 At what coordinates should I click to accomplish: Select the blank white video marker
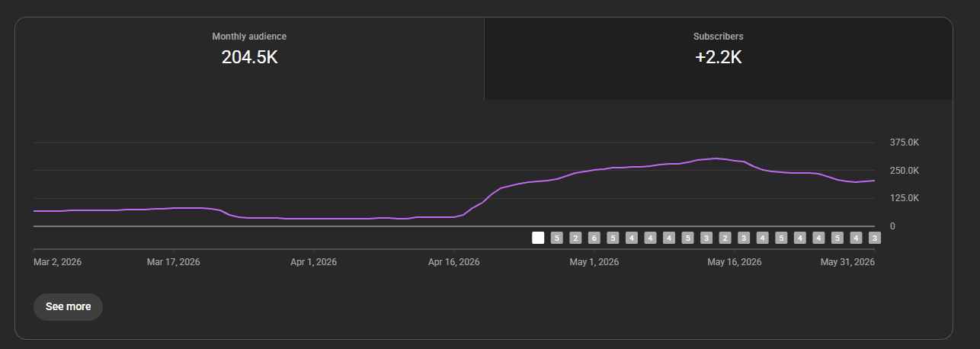(538, 238)
